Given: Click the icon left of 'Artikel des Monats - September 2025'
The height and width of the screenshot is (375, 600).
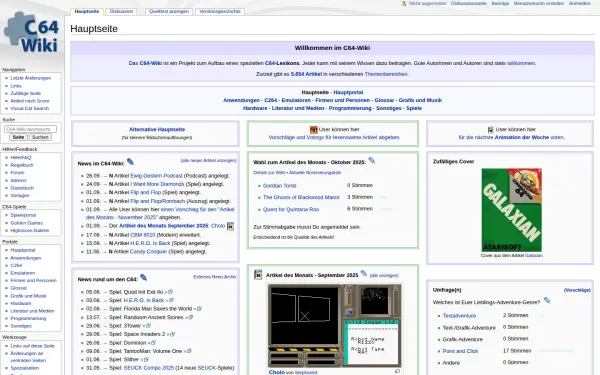Looking at the screenshot, I should pos(258,274).
